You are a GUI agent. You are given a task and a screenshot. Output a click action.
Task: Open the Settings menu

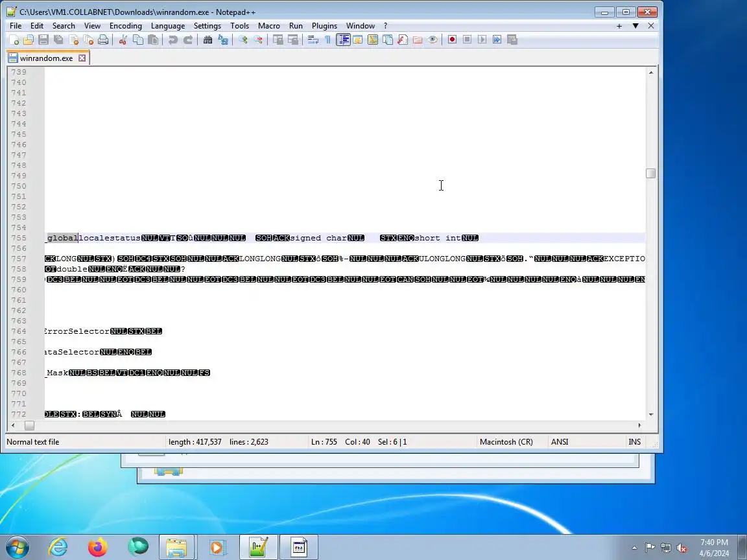click(x=207, y=26)
